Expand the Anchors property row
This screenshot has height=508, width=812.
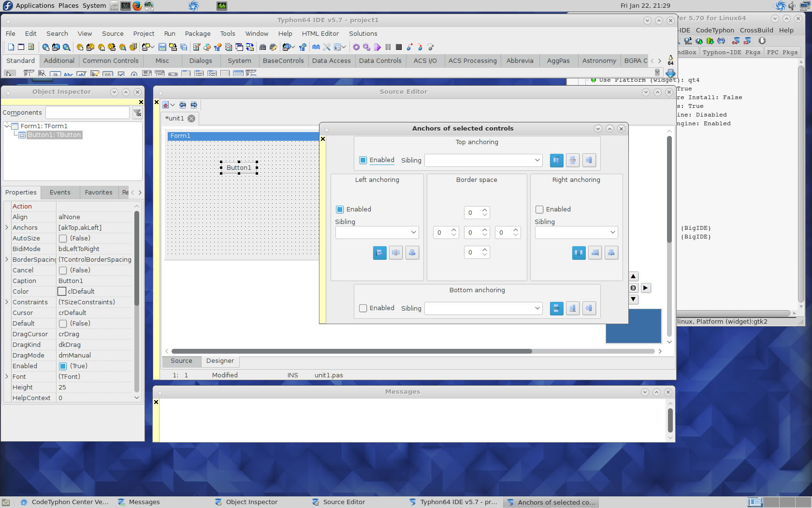7,227
